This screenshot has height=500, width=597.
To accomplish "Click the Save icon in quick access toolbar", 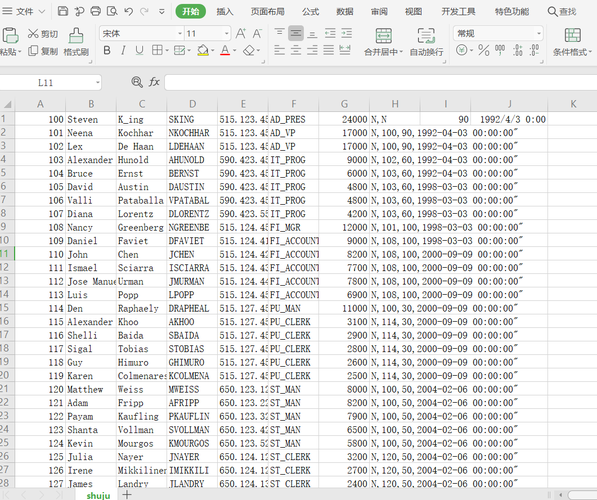I will (63, 11).
